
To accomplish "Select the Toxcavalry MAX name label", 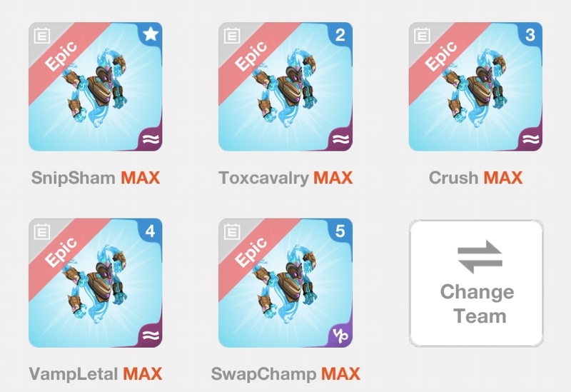I will [285, 178].
